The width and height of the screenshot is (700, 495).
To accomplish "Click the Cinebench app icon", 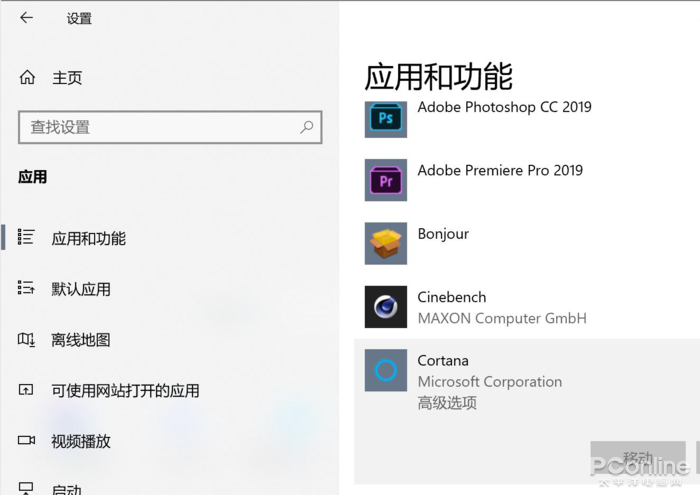I will click(x=386, y=307).
